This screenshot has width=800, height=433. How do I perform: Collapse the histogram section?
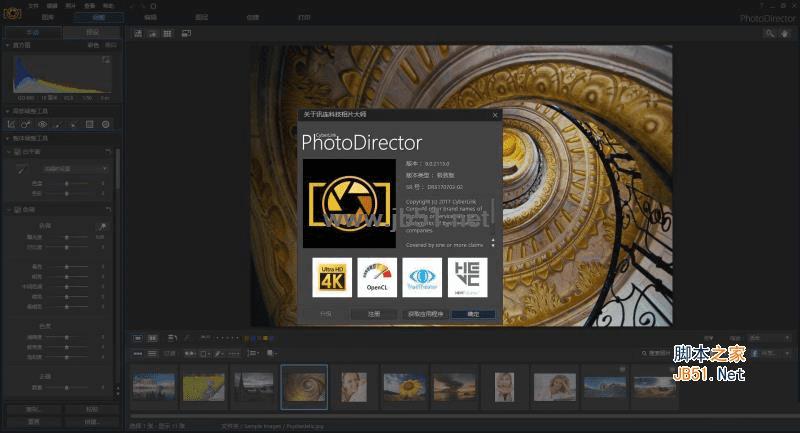point(8,45)
